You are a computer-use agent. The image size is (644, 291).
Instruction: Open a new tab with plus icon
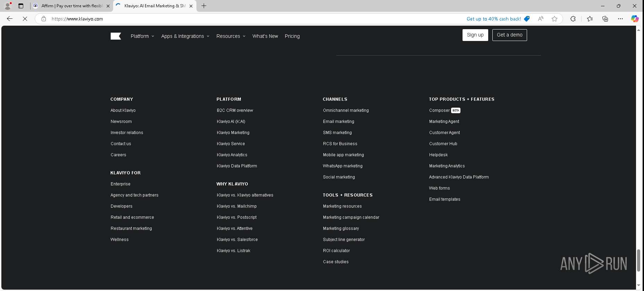204,6
